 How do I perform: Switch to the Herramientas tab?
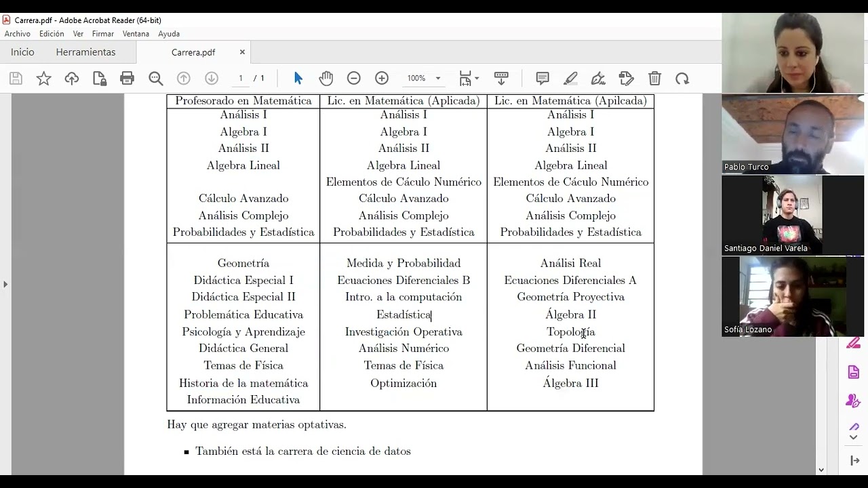[85, 52]
